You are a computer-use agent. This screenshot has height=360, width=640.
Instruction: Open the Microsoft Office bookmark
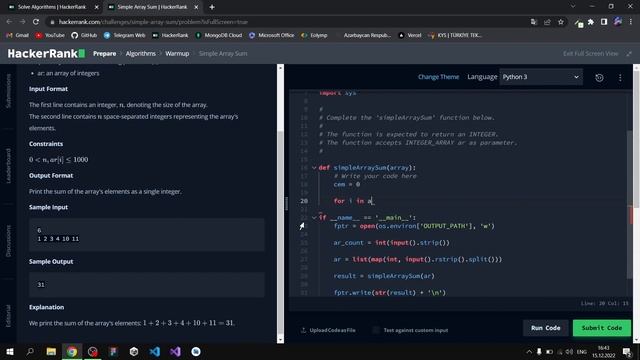pyautogui.click(x=271, y=36)
